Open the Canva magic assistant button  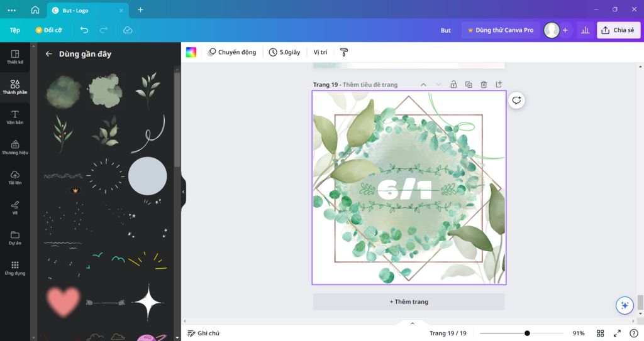click(x=625, y=305)
